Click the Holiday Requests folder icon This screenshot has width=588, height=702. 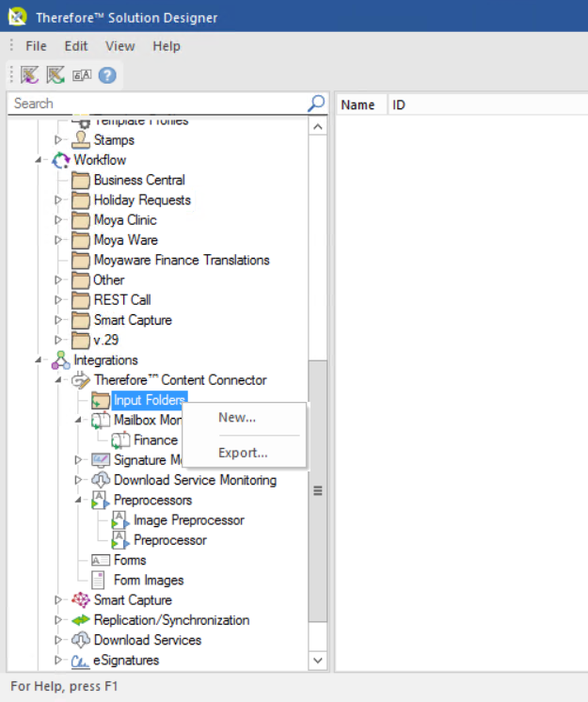tap(81, 200)
